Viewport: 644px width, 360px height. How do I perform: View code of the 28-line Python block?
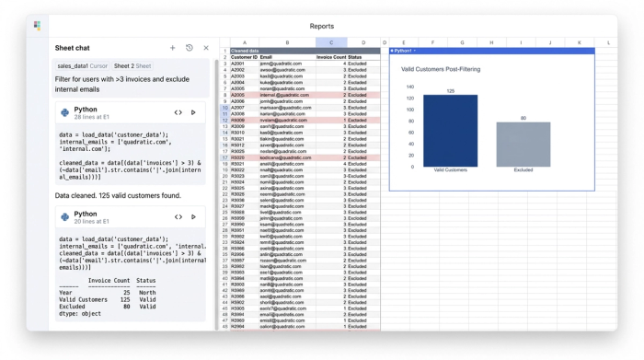coord(178,112)
